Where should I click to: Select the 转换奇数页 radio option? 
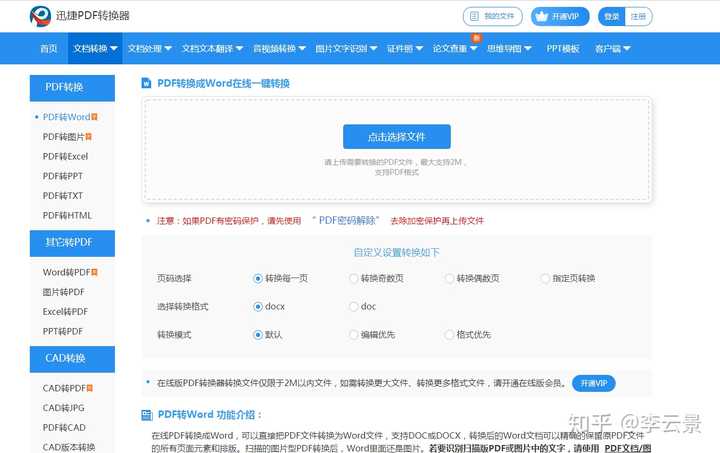click(x=354, y=279)
